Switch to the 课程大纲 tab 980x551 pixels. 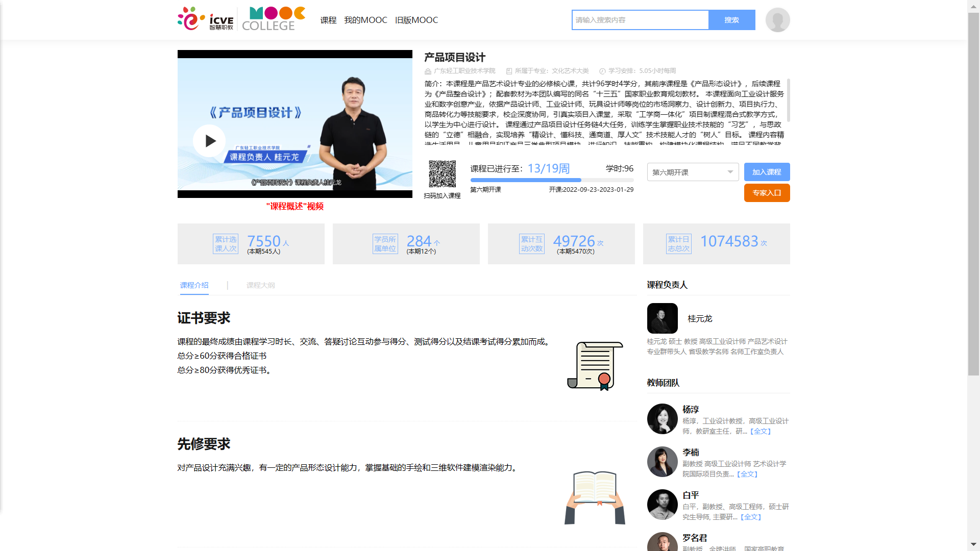pyautogui.click(x=260, y=285)
